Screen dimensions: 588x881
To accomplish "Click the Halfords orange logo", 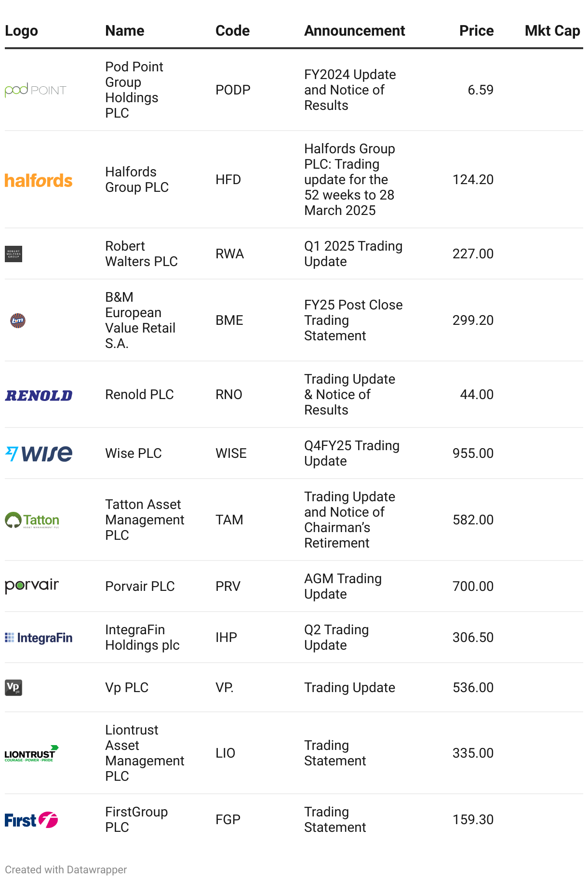I will 39,180.
